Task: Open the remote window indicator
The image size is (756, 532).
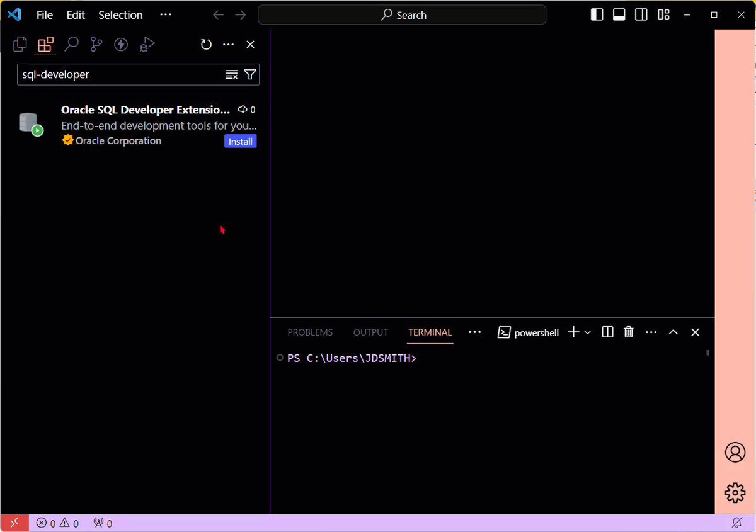Action: coord(14,523)
